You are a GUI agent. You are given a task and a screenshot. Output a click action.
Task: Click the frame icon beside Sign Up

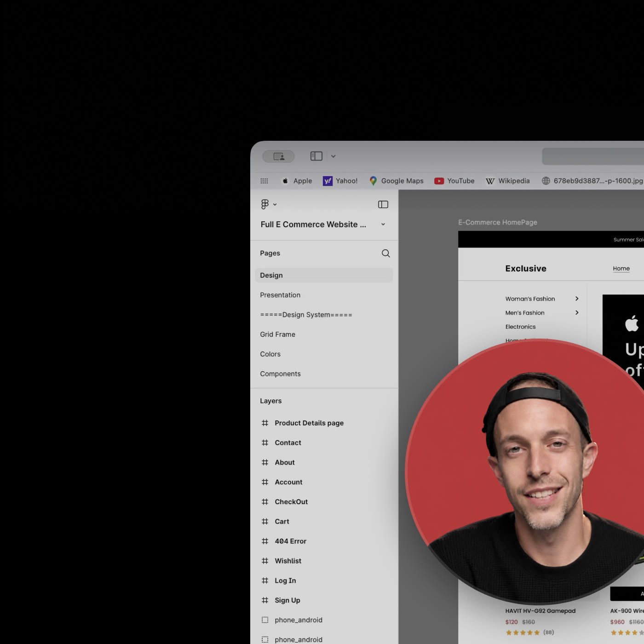[265, 600]
